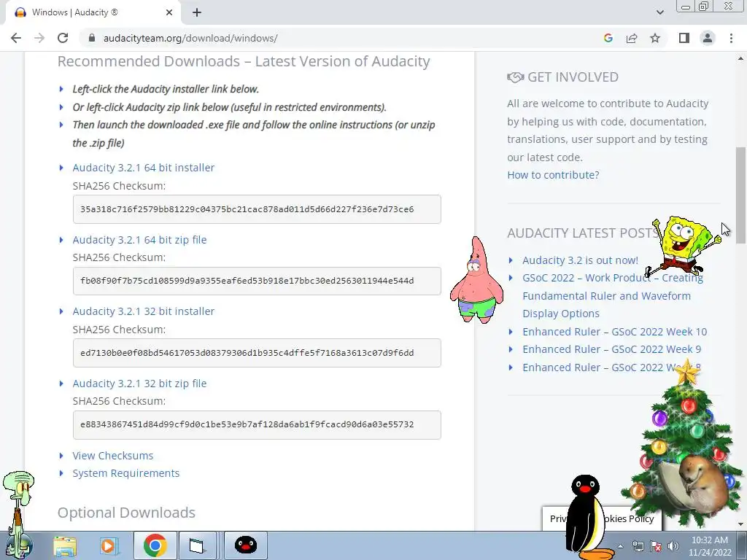The width and height of the screenshot is (747, 560).
Task: Open the How to contribute? link
Action: click(553, 175)
